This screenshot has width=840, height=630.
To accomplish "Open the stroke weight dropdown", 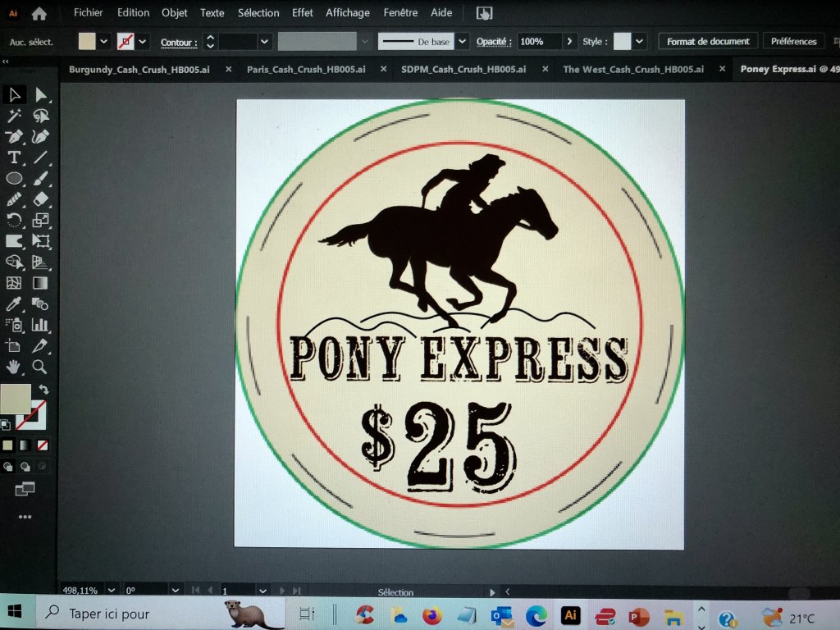I will point(264,41).
